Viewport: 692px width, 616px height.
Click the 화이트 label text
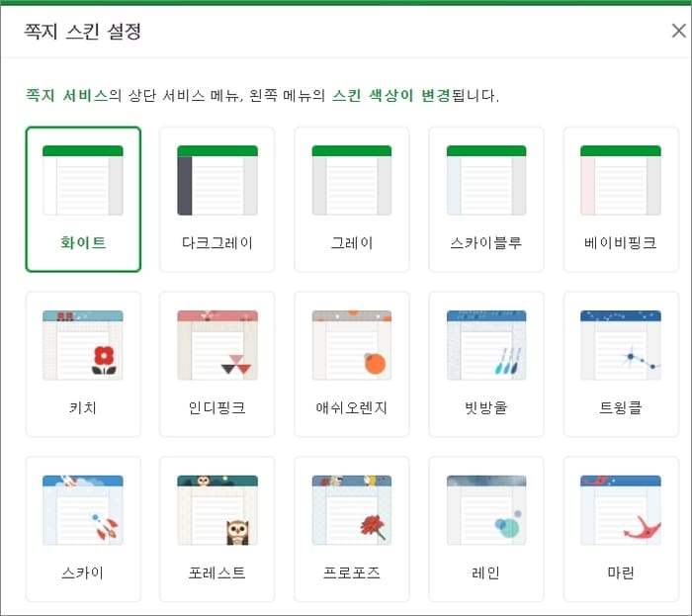83,242
